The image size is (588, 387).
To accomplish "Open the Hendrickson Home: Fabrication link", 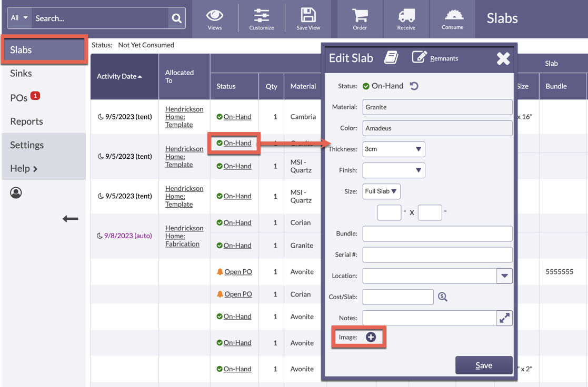I will click(184, 236).
